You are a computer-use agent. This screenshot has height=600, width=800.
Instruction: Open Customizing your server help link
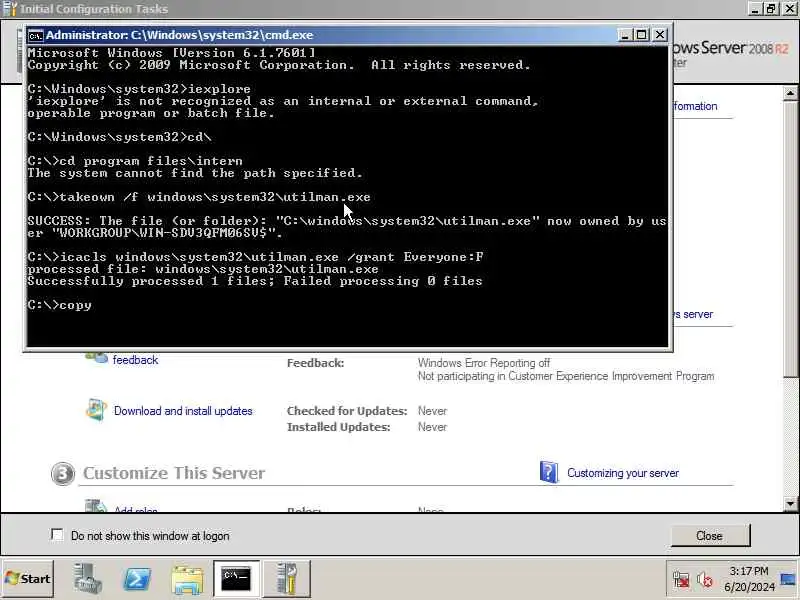tap(623, 473)
